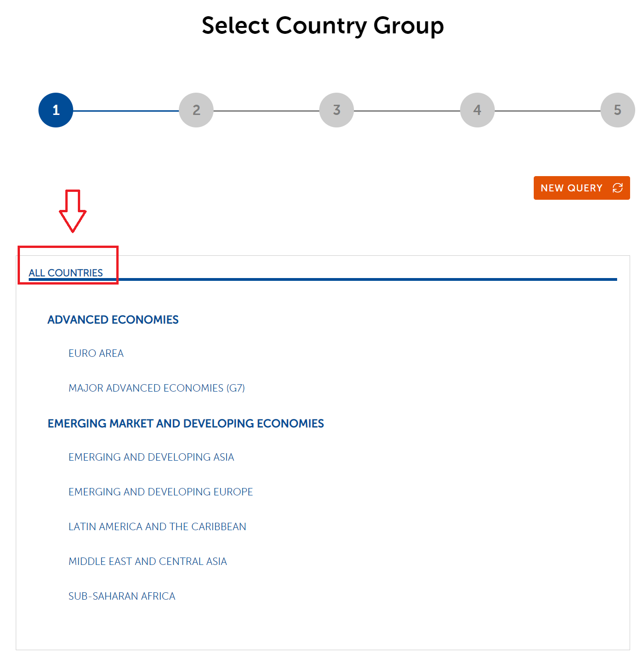Choose Sub-Saharan Africa group
Viewport: 644px width, 659px height.
(x=122, y=596)
